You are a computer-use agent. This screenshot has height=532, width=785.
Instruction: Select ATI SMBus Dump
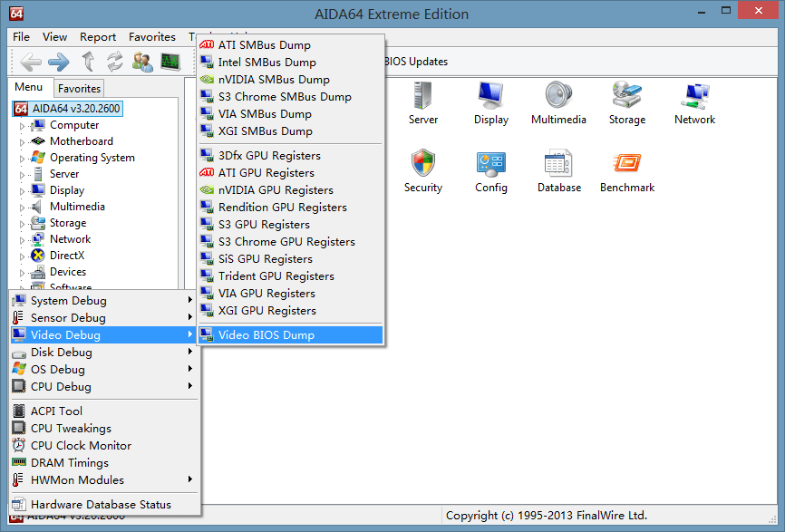(x=290, y=45)
